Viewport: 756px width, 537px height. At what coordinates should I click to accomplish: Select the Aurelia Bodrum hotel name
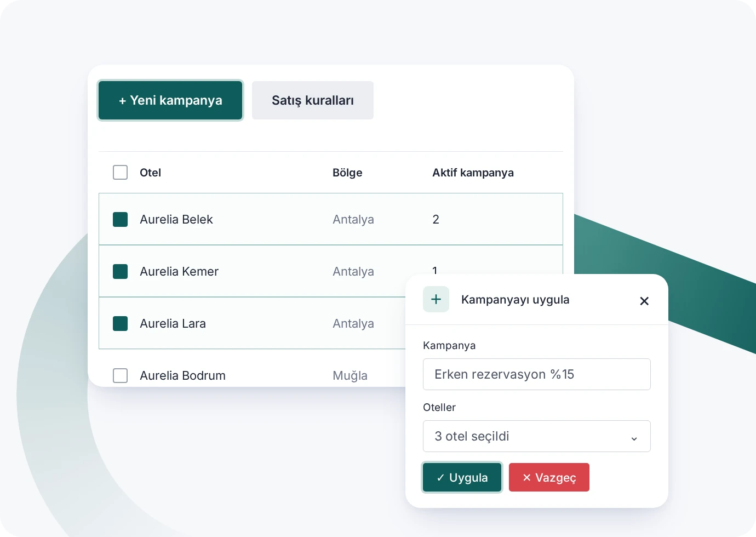[182, 375]
